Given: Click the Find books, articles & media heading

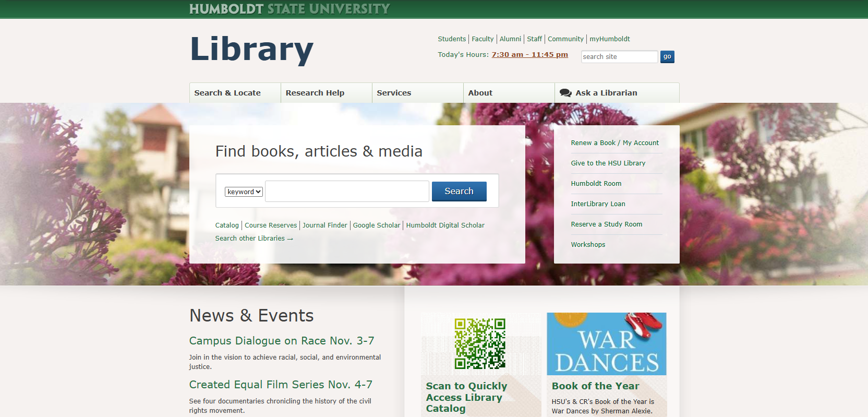Looking at the screenshot, I should 319,151.
